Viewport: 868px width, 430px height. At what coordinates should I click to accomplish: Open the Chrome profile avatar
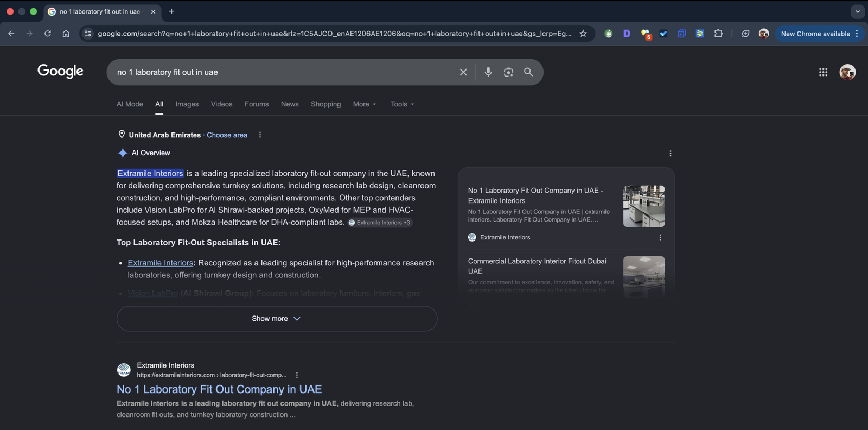click(764, 34)
